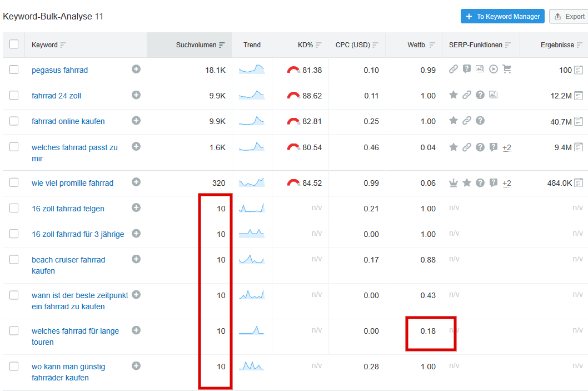Click the video SERP icon in pegasus fahrrad row

point(493,70)
